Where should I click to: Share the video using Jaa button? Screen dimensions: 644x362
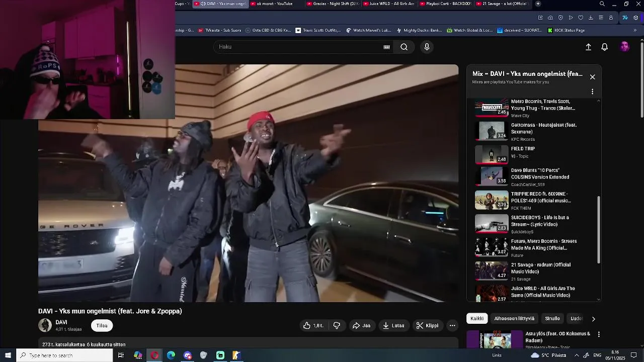coord(361,325)
